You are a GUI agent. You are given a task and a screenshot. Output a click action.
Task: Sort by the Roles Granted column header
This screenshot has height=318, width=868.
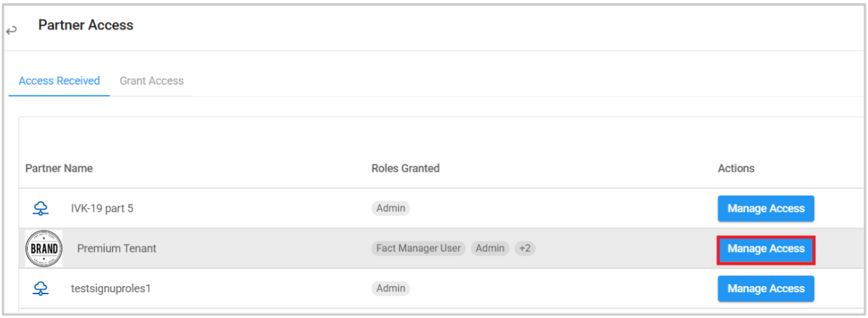pyautogui.click(x=406, y=169)
